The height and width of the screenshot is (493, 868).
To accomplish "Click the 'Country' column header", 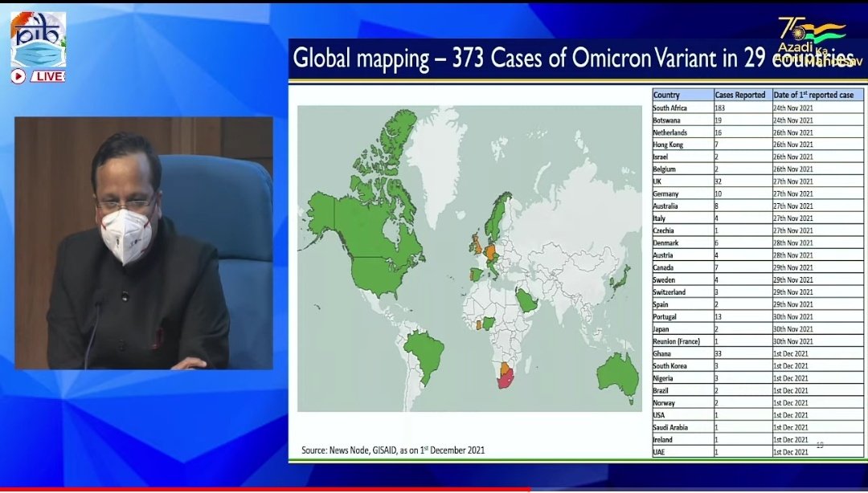I will pos(683,95).
